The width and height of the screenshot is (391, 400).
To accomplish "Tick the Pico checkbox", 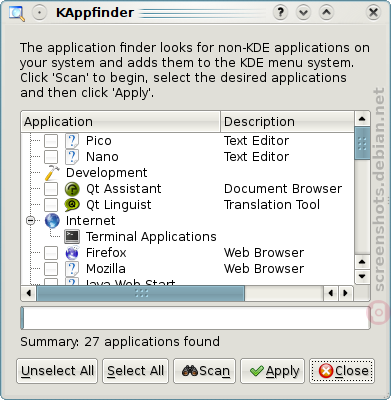I will click(x=51, y=141).
